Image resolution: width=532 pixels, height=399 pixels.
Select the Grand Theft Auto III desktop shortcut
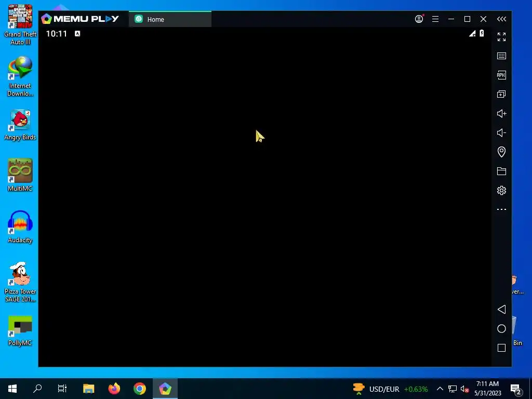pyautogui.click(x=20, y=25)
